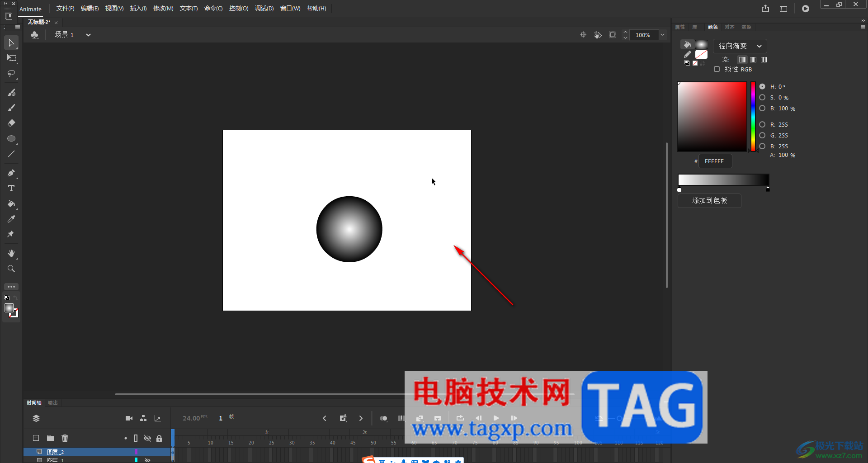The height and width of the screenshot is (463, 868).
Task: Select the S saturation radio button
Action: [762, 97]
